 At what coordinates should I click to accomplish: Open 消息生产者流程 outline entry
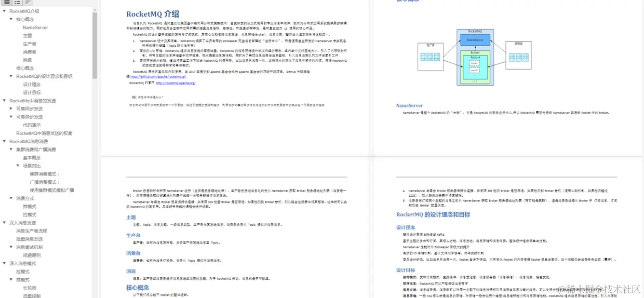click(32, 231)
